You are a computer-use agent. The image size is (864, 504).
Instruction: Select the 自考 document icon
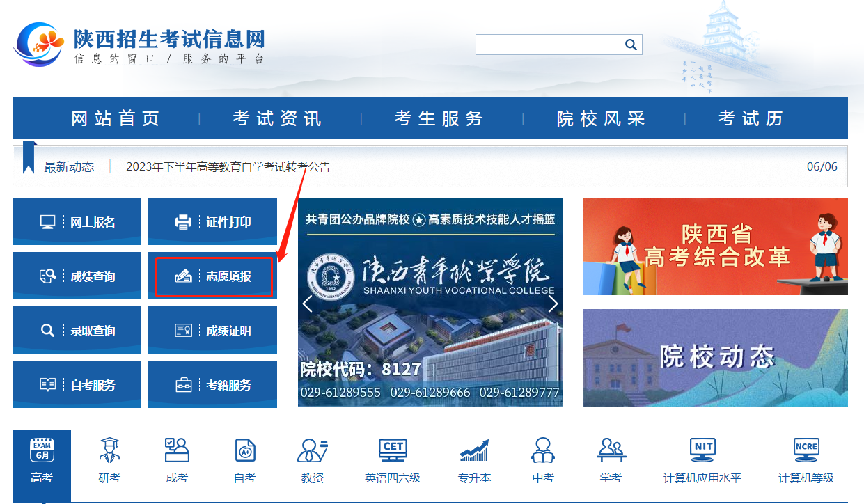tap(245, 450)
